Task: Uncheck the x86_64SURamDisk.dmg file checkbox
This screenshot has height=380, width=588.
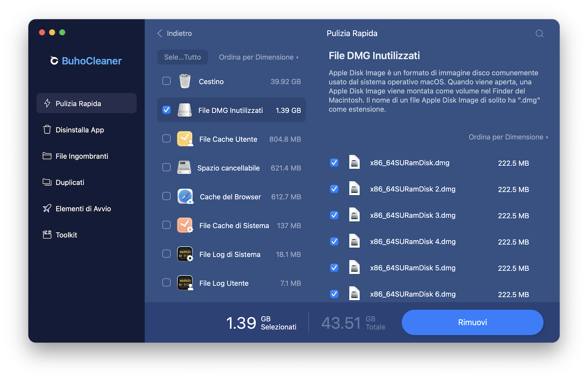Action: (334, 163)
